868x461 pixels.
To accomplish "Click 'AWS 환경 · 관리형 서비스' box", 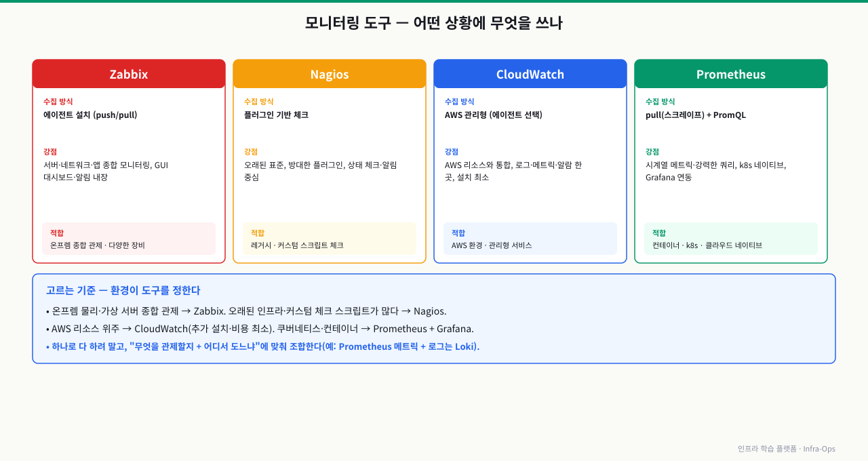I will click(x=530, y=239).
